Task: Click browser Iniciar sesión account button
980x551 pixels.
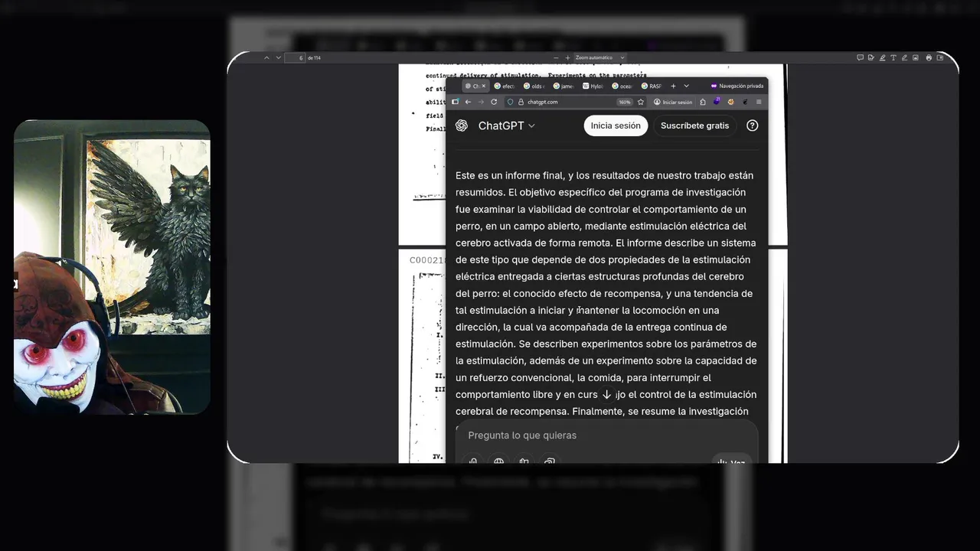Action: click(671, 102)
